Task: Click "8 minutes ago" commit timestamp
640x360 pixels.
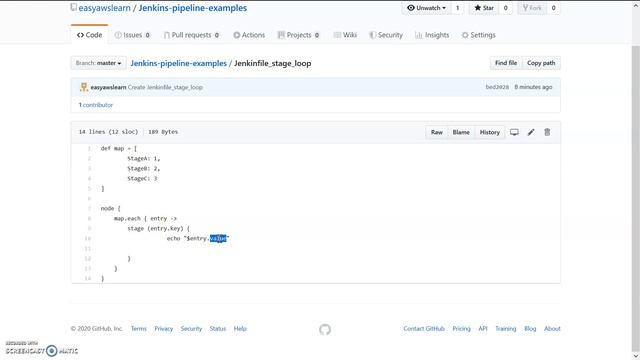Action: 533,87
